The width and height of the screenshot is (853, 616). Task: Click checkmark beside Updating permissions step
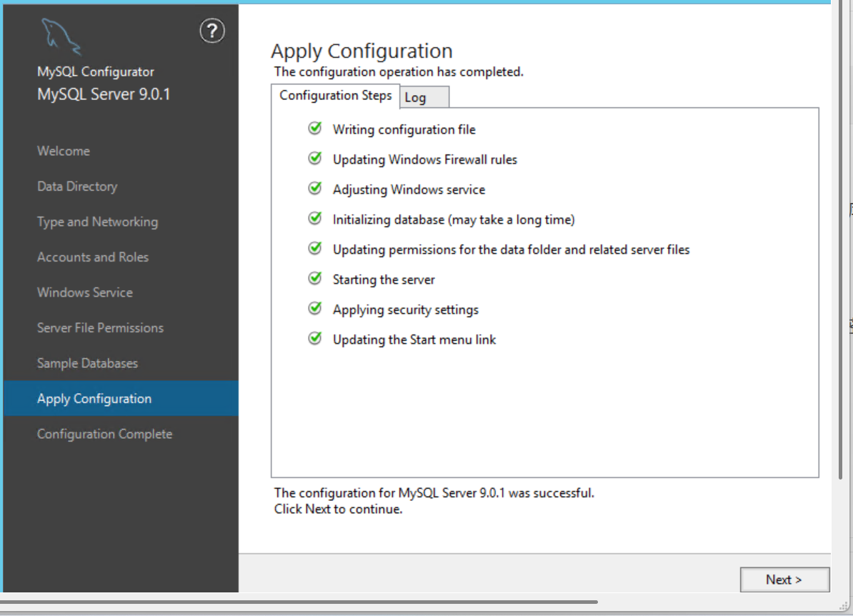(x=315, y=248)
